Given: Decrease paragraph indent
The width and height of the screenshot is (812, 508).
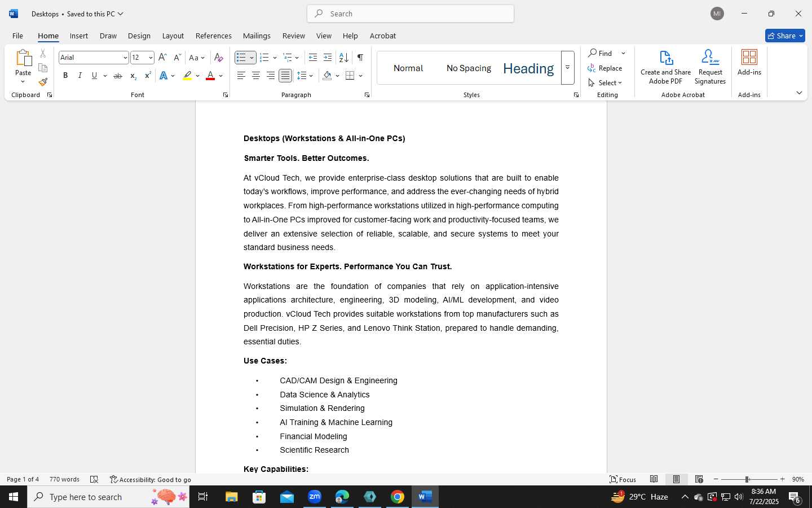Looking at the screenshot, I should click(313, 58).
